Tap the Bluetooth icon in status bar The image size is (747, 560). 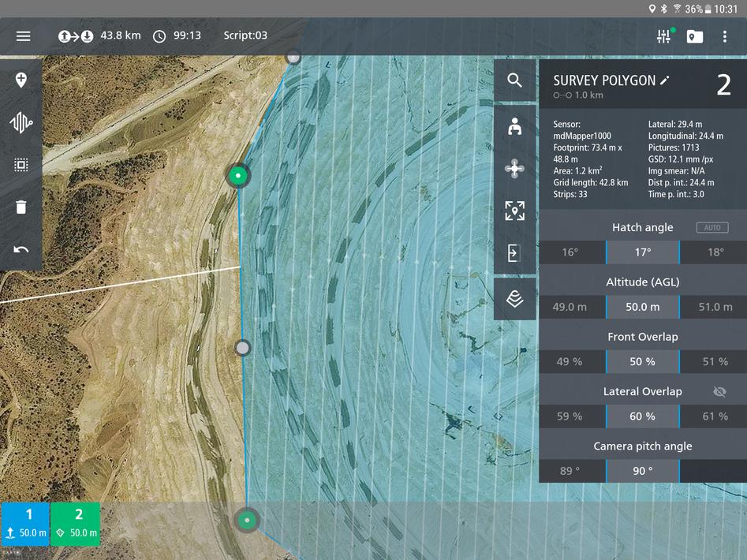(x=664, y=9)
